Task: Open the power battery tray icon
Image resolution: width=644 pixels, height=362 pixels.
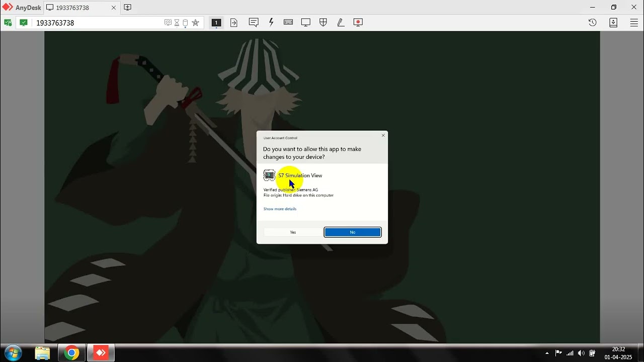Action: [x=593, y=353]
